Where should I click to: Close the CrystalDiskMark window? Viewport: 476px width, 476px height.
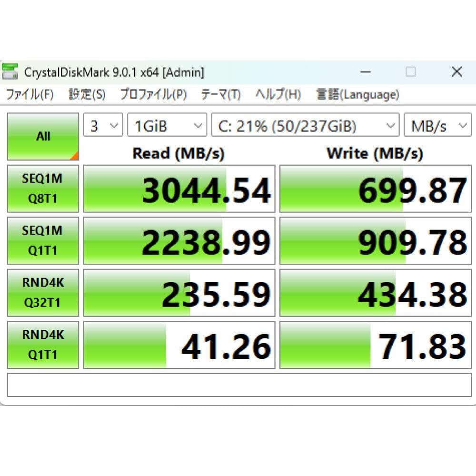pos(456,72)
